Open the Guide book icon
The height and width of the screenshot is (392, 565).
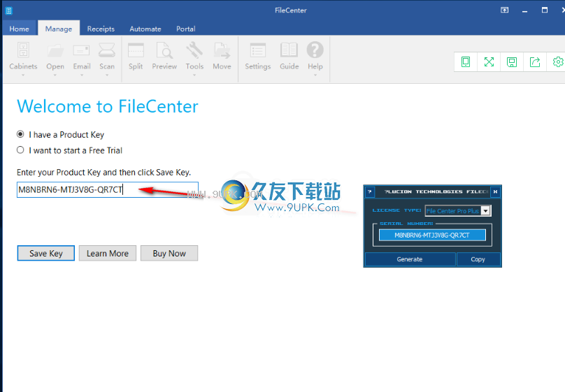(289, 50)
